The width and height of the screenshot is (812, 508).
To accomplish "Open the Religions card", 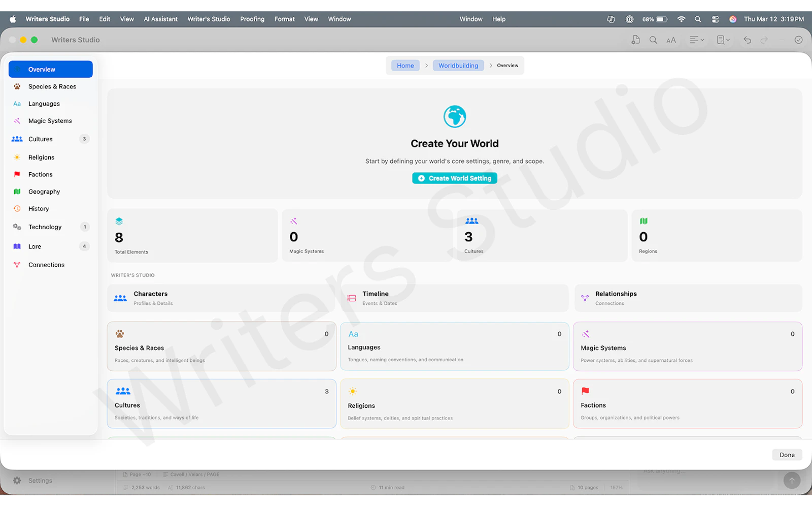I will click(x=455, y=404).
